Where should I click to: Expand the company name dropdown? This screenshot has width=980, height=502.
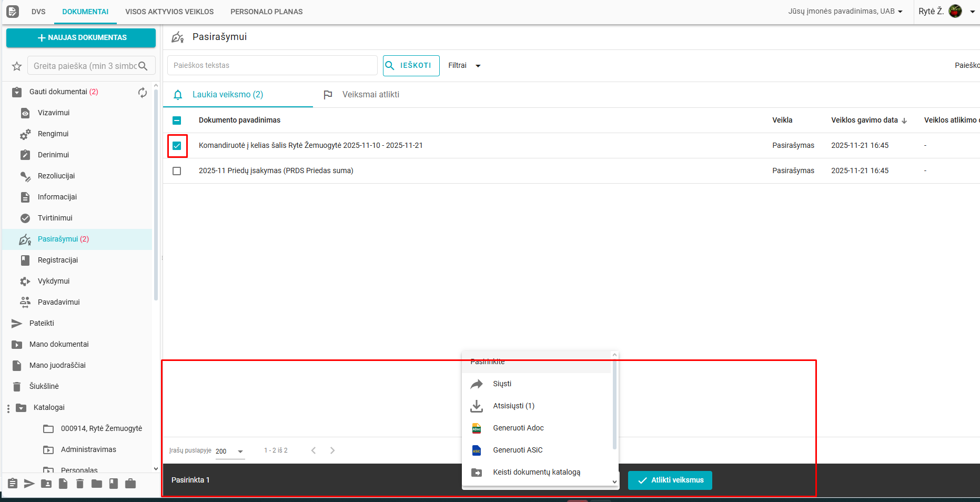[845, 11]
